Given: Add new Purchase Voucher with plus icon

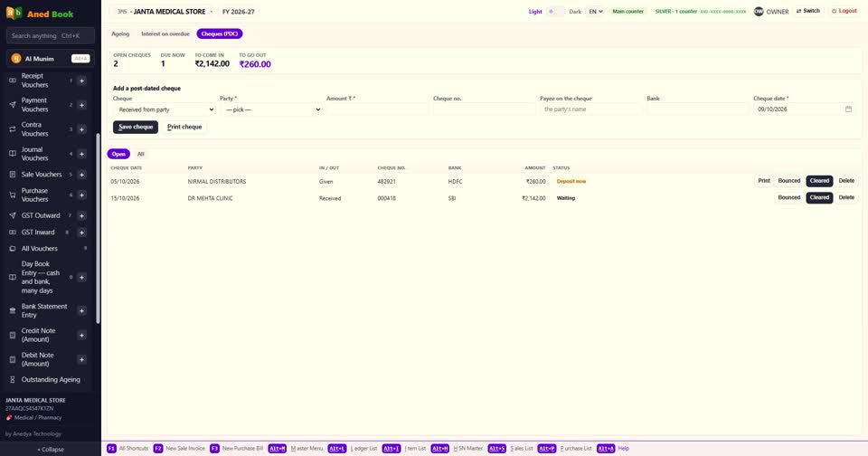Looking at the screenshot, I should pos(81,195).
